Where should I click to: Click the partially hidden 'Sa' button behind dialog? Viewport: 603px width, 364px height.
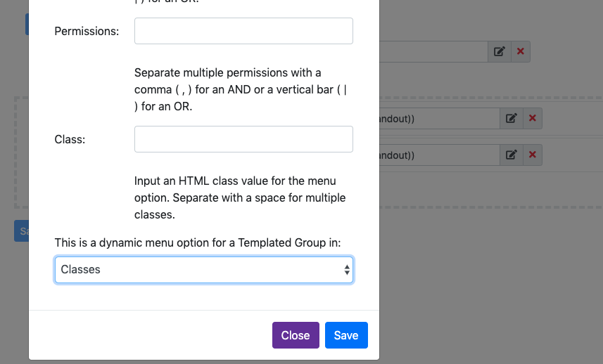click(x=22, y=230)
